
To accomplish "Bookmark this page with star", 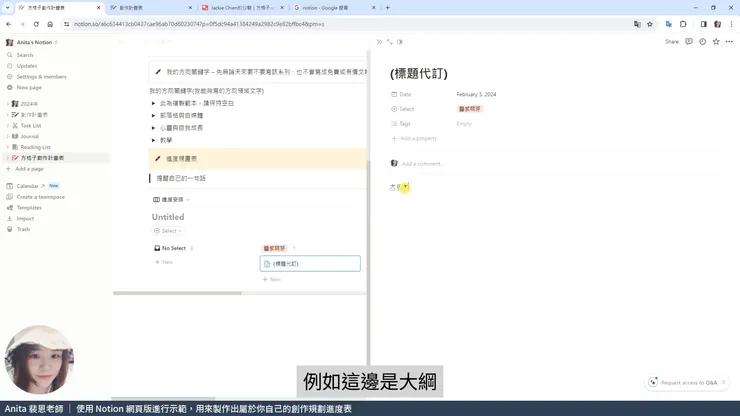I will pyautogui.click(x=650, y=24).
